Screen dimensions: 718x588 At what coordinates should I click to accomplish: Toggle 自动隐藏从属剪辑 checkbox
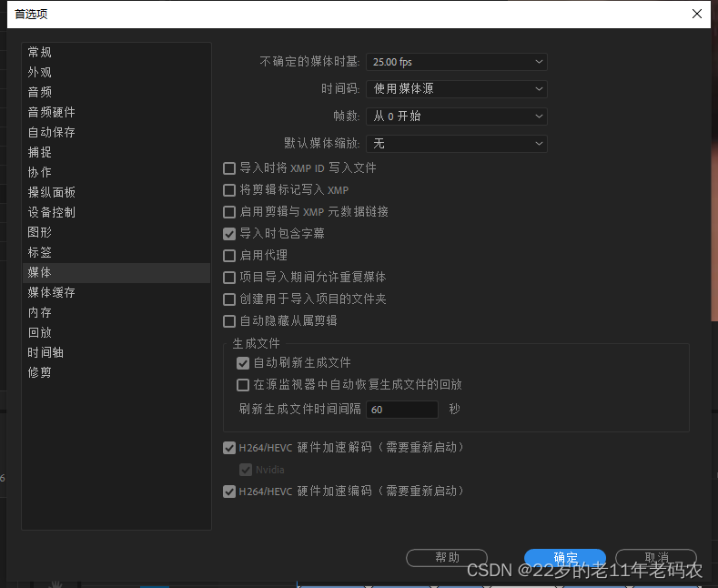click(x=229, y=321)
